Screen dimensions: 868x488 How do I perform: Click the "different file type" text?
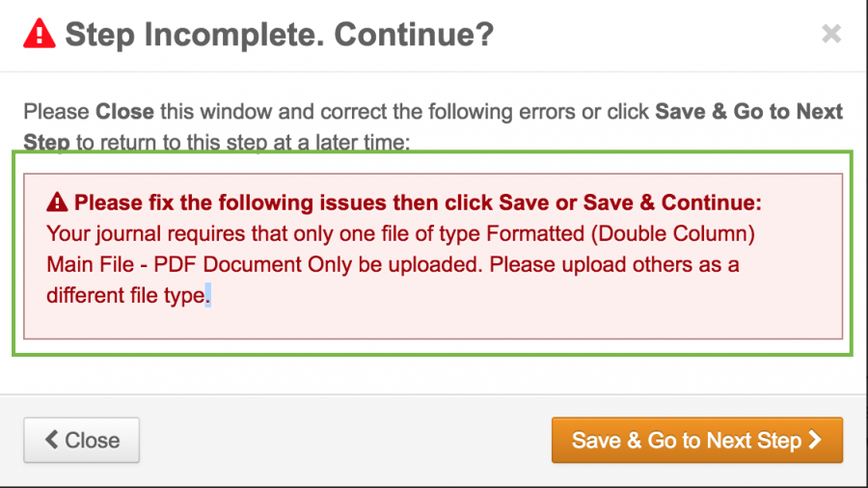point(125,296)
